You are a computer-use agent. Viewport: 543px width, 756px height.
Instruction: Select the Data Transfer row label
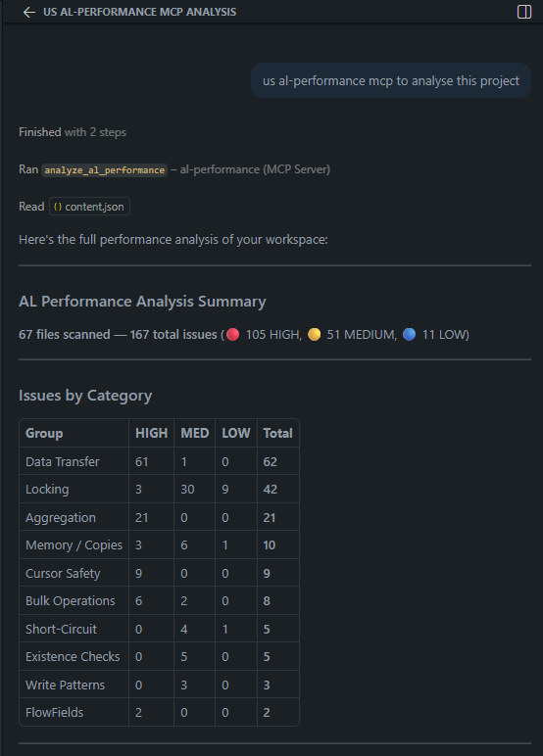(x=63, y=461)
